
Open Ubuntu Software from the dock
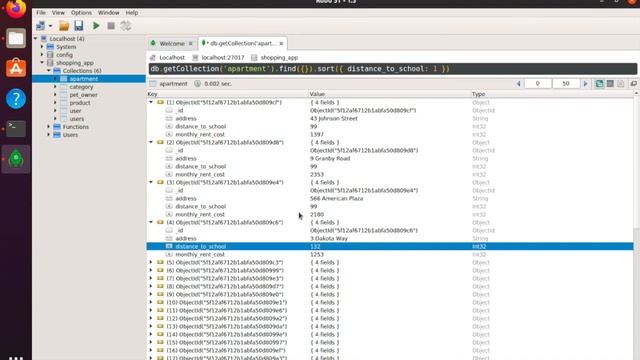(16, 68)
